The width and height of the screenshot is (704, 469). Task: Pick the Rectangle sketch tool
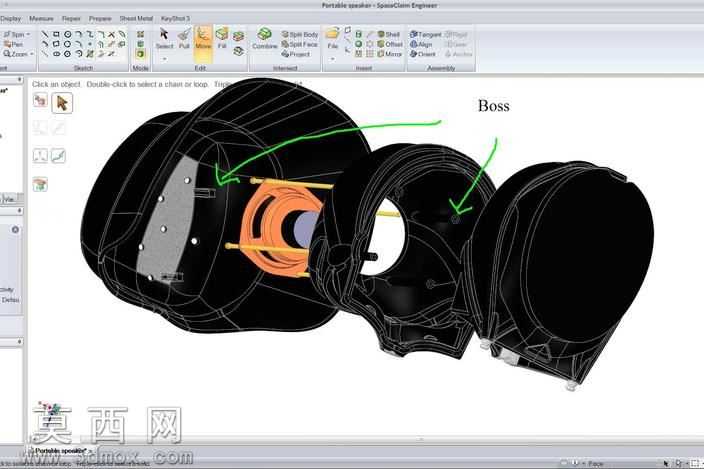[56, 34]
